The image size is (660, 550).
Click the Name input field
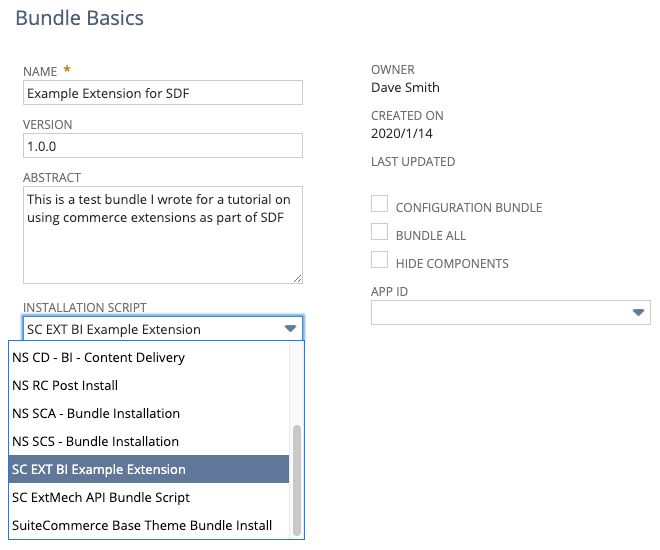tap(162, 92)
